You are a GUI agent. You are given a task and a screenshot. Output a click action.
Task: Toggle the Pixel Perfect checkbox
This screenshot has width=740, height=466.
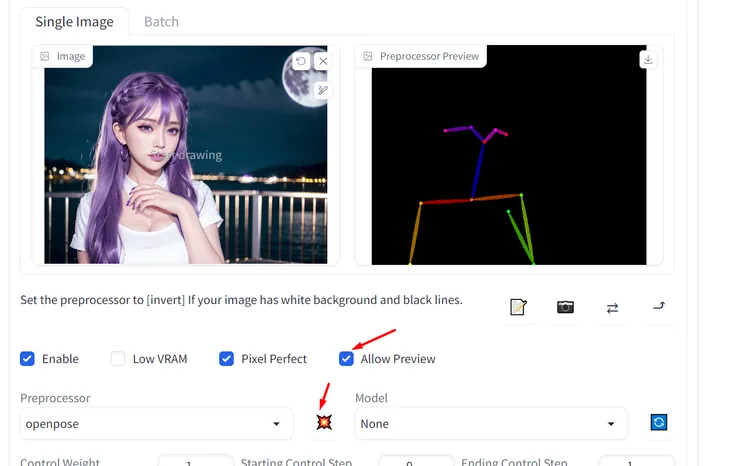[x=227, y=359]
